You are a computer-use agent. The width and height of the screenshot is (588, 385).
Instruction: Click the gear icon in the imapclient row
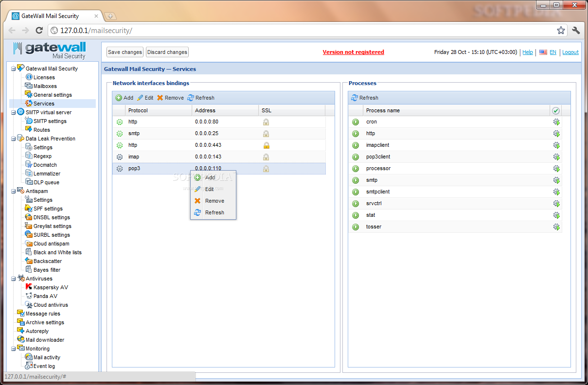[x=556, y=145]
